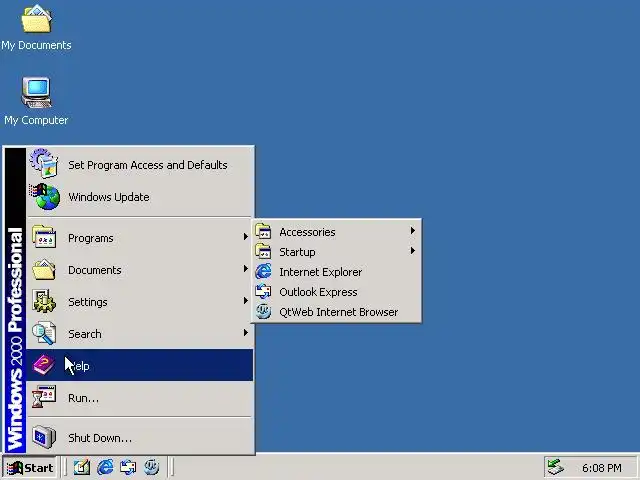Viewport: 640px width, 480px height.
Task: Click the Startup folder icon
Action: [263, 251]
